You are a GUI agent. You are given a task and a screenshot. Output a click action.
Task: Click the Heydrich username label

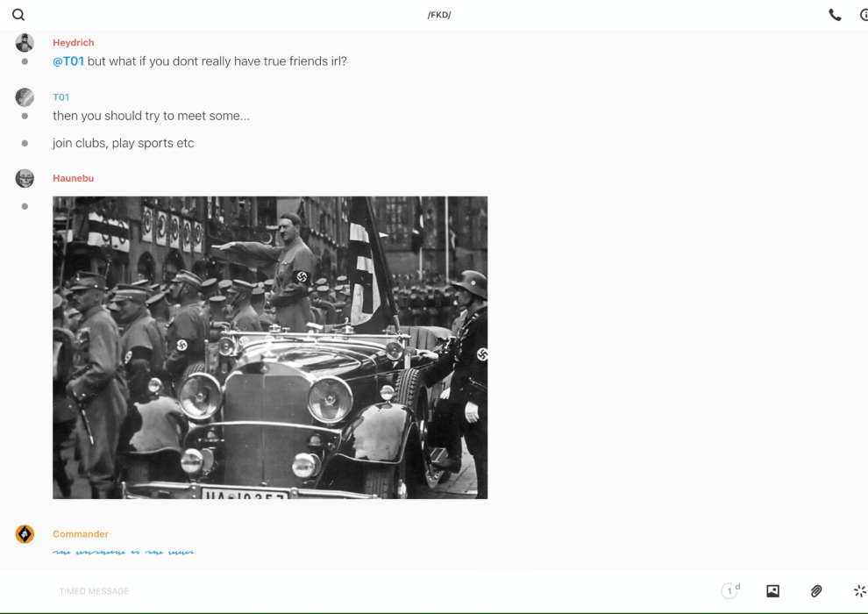click(74, 43)
